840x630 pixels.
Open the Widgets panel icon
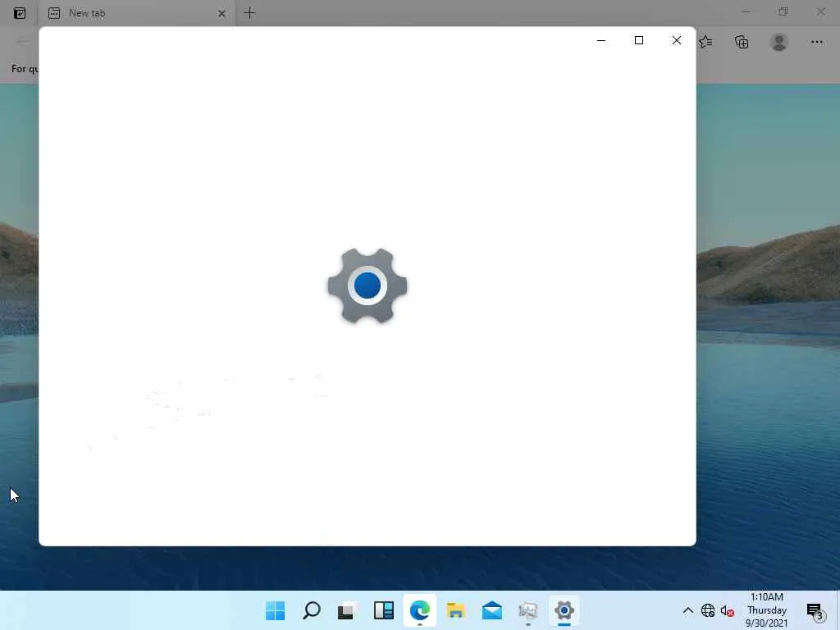(384, 610)
